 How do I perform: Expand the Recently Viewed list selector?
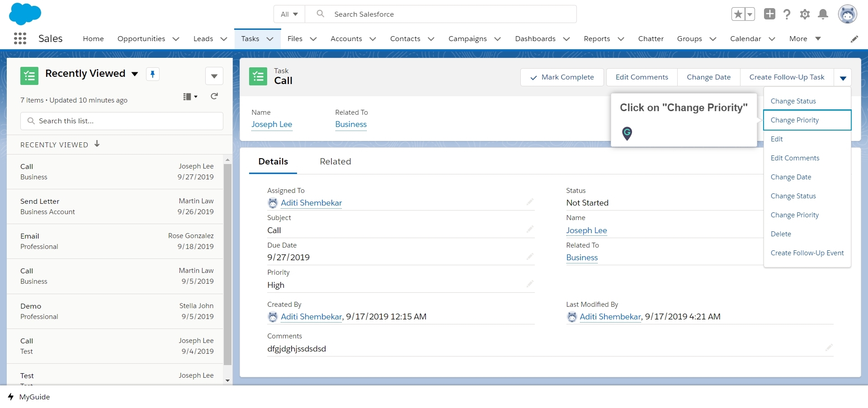[135, 74]
